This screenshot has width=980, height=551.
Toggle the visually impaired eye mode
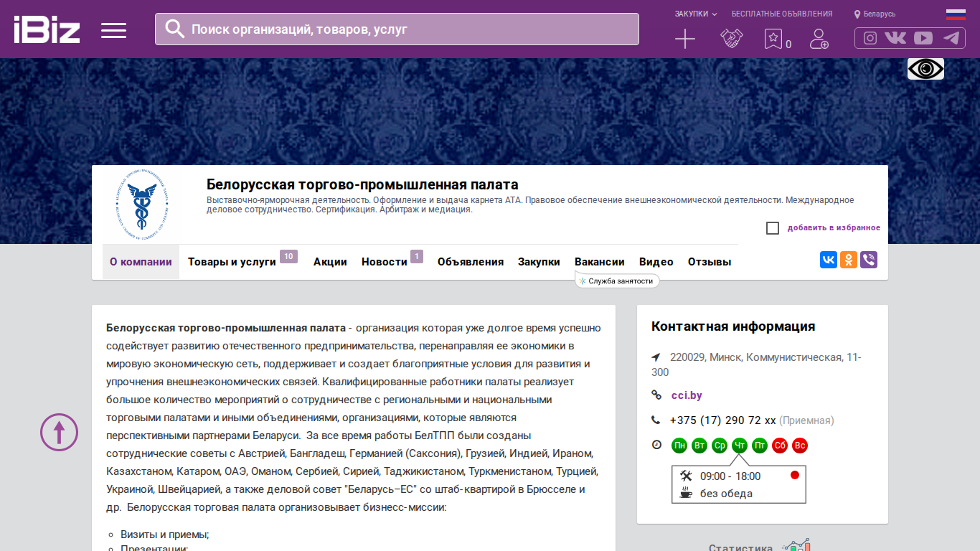[x=925, y=69]
